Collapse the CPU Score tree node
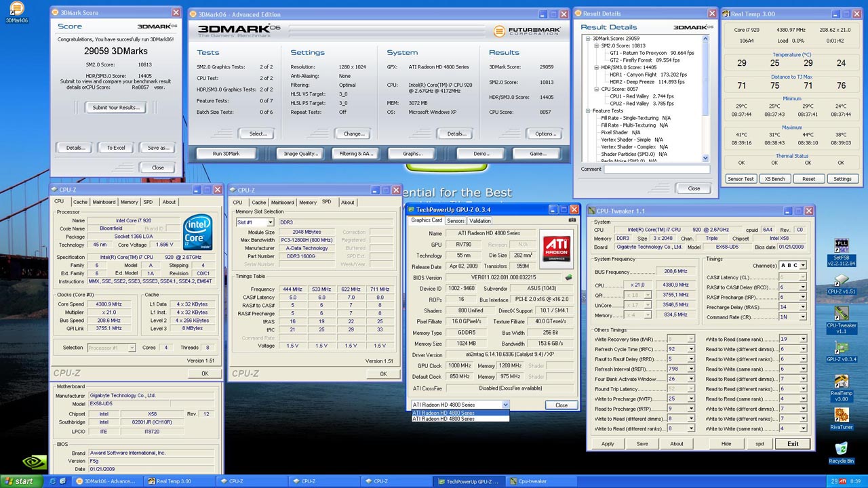The width and height of the screenshot is (868, 488). 596,89
